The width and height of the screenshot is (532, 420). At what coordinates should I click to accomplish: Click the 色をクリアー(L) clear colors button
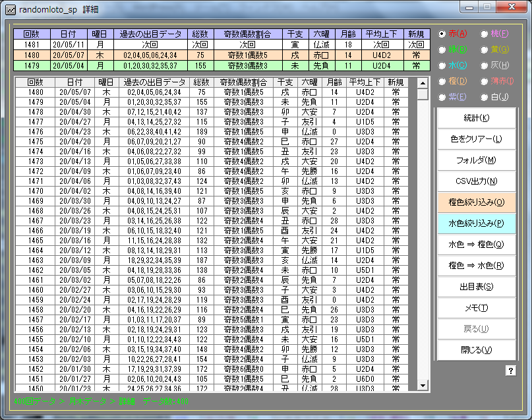[x=477, y=139]
